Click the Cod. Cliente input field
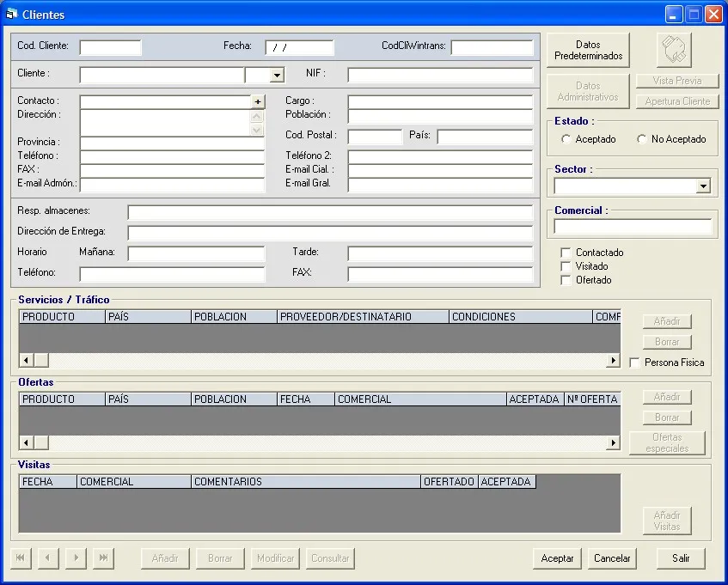Screen dimensions: 728x585 [111, 47]
